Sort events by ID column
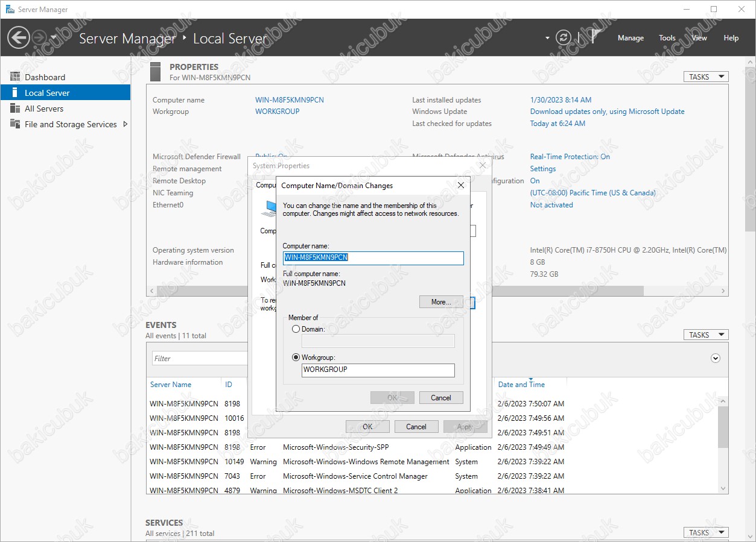Viewport: 756px width, 542px height. (229, 385)
